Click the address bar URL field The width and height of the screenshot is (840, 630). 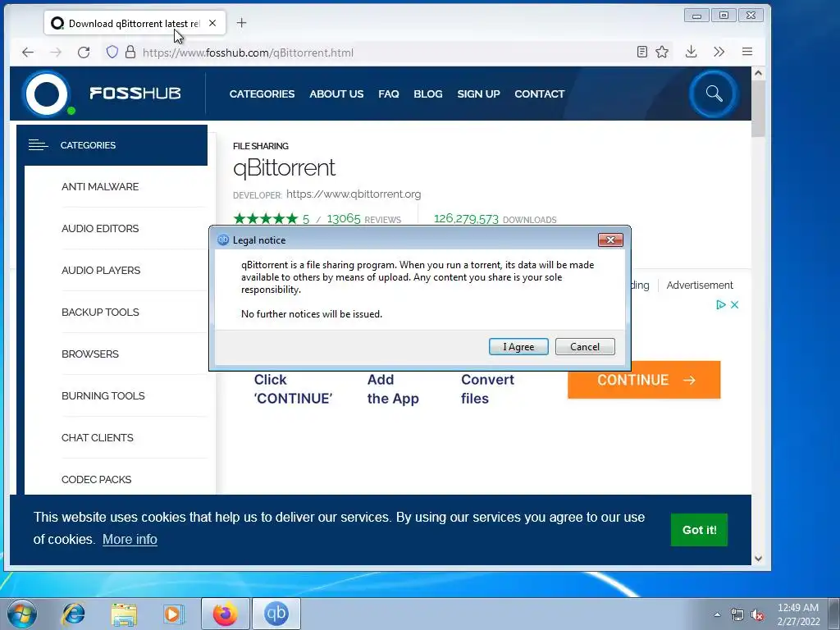pyautogui.click(x=386, y=52)
